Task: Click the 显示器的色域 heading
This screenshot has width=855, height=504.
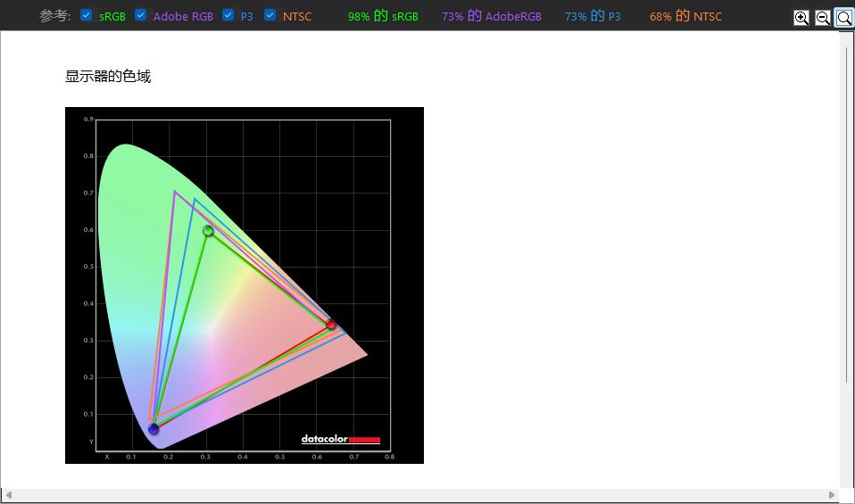Action: pyautogui.click(x=108, y=77)
